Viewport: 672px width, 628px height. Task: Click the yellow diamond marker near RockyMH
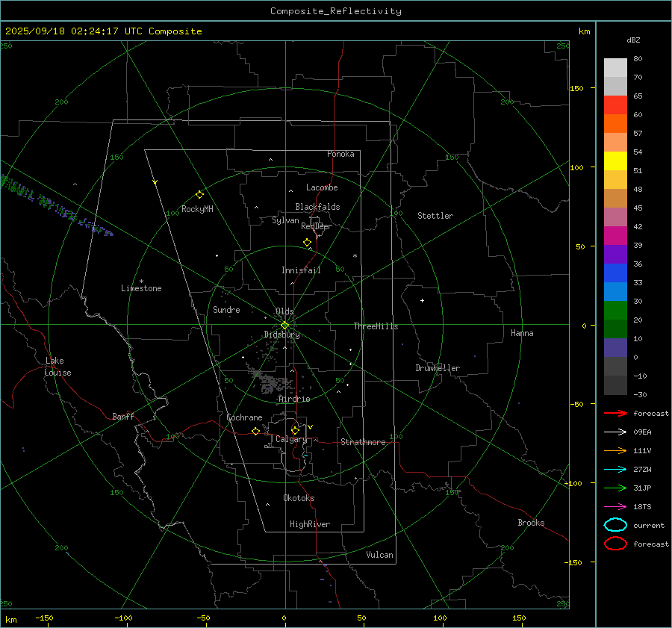tap(199, 194)
